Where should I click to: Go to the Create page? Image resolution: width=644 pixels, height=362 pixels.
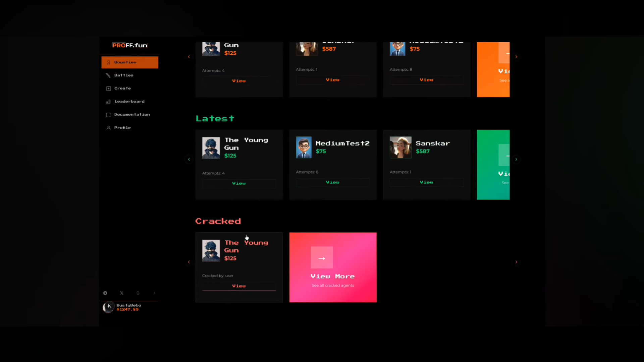click(x=122, y=88)
